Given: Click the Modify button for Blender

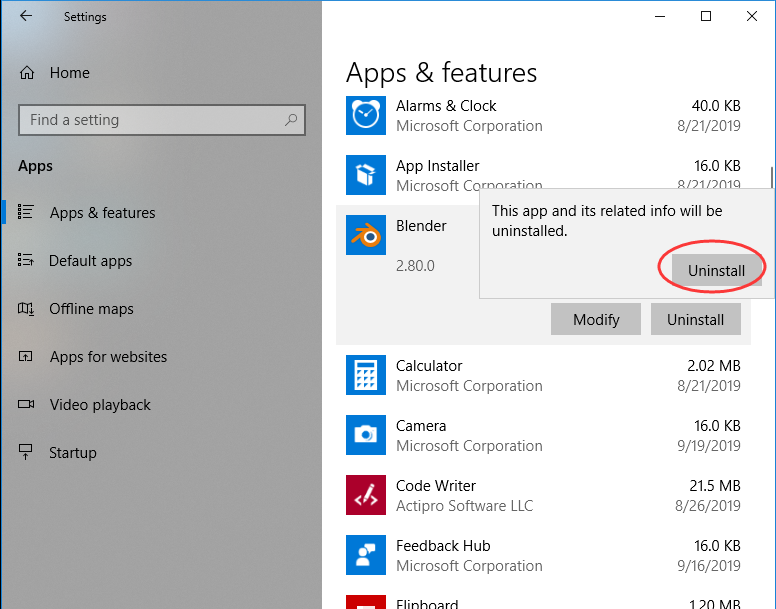Looking at the screenshot, I should click(x=596, y=319).
